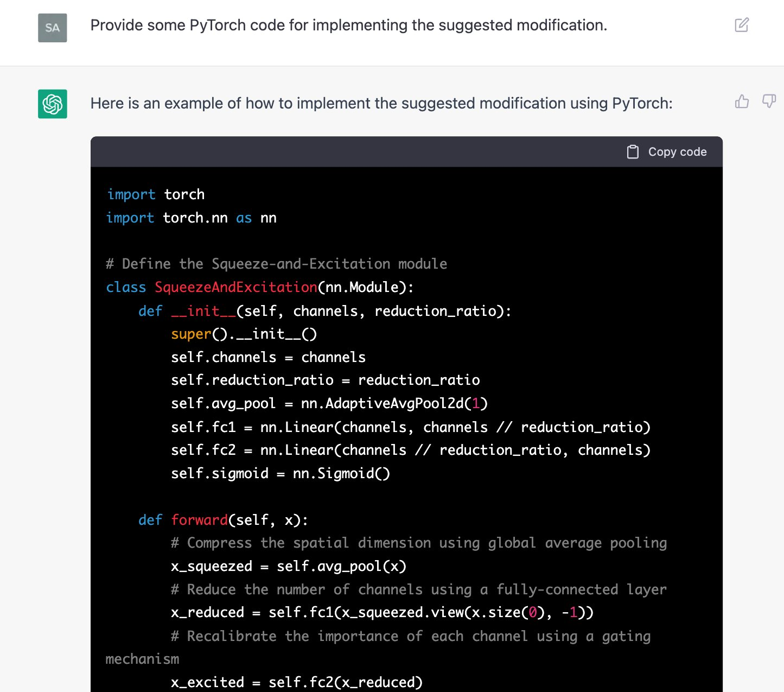
Task: Click the 'self.reduction_ratio = reduction_ratio' line
Action: click(x=326, y=380)
